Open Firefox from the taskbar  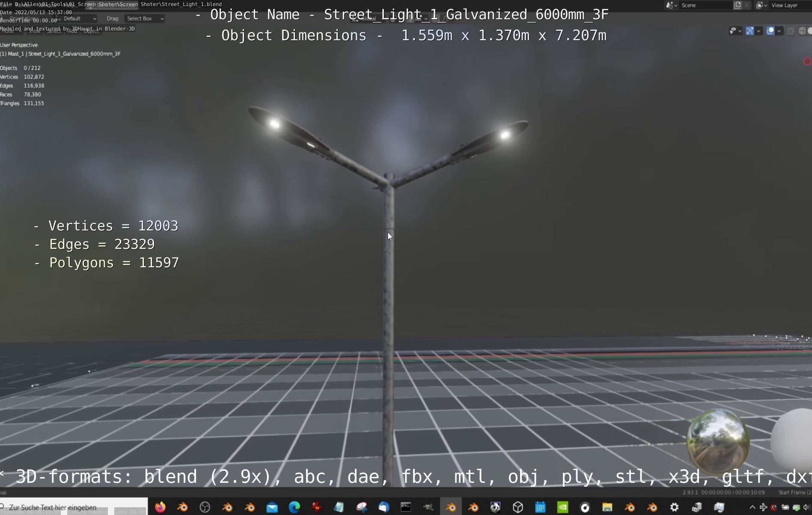160,507
